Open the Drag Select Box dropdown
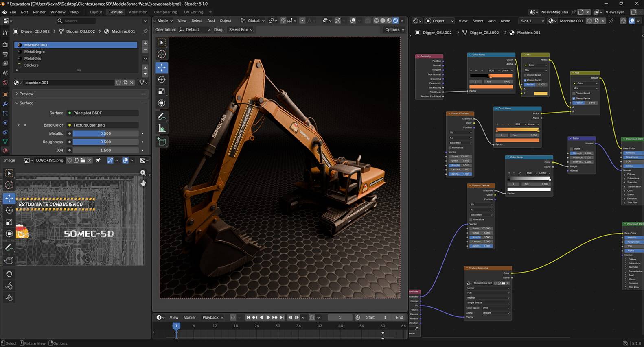This screenshot has width=644, height=347. coord(241,30)
